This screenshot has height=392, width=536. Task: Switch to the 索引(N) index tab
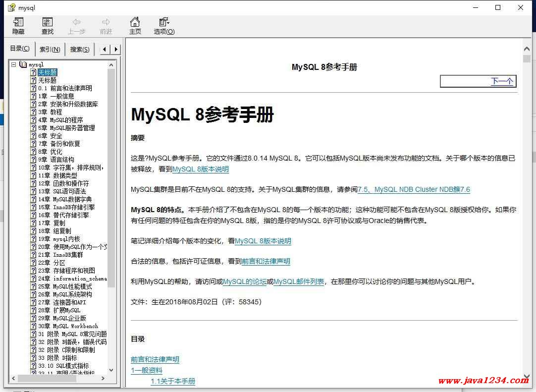coord(50,49)
